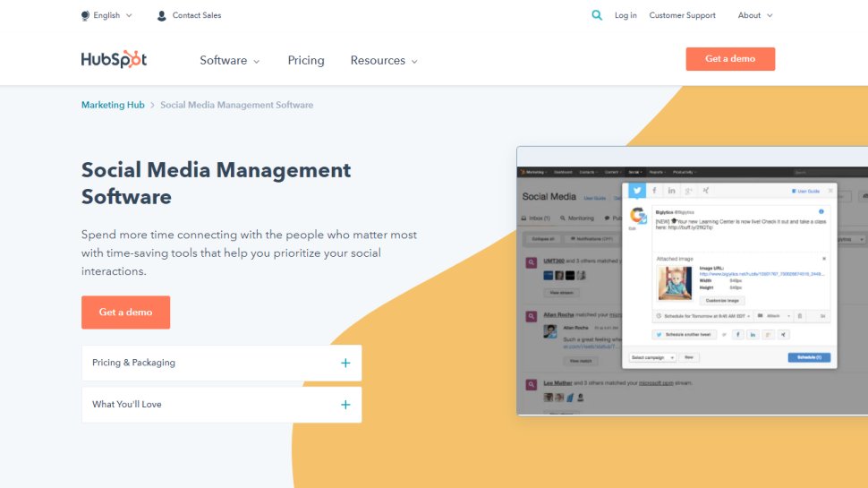Toggle the Notifications (OFF) button
The image size is (868, 488).
591,239
